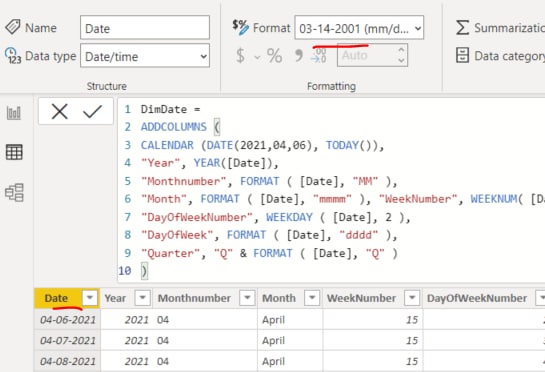The image size is (545, 372).
Task: Click WEEKNUM on formula line 6
Action: tap(493, 199)
